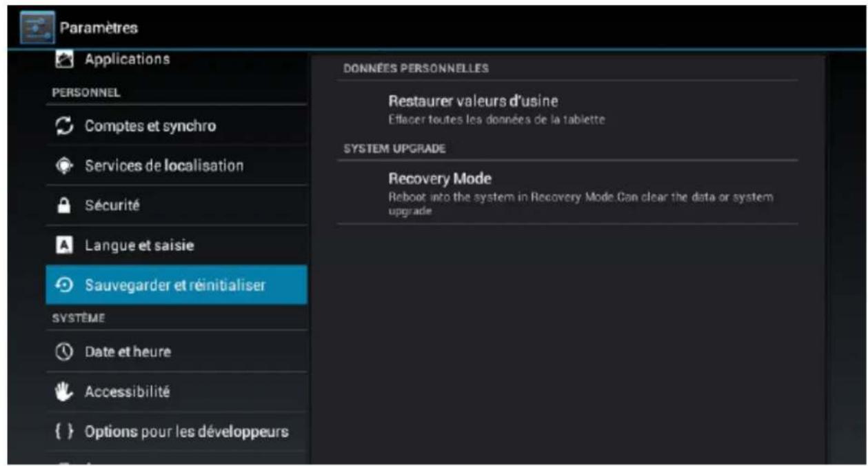
Task: Click the location target icon beside Services de localisation
Action: coord(64,166)
